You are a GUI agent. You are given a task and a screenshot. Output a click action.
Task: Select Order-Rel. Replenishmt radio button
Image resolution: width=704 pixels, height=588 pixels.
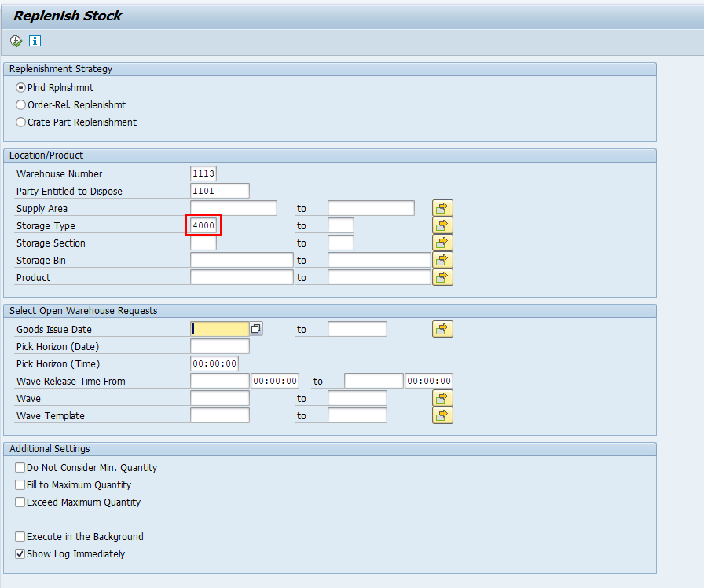point(20,105)
